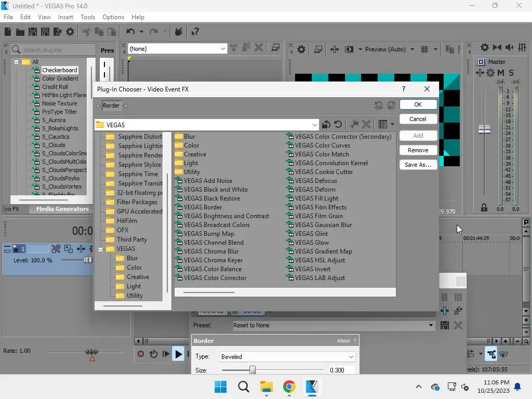Open the Insert menu
The height and width of the screenshot is (399, 532).
click(65, 17)
